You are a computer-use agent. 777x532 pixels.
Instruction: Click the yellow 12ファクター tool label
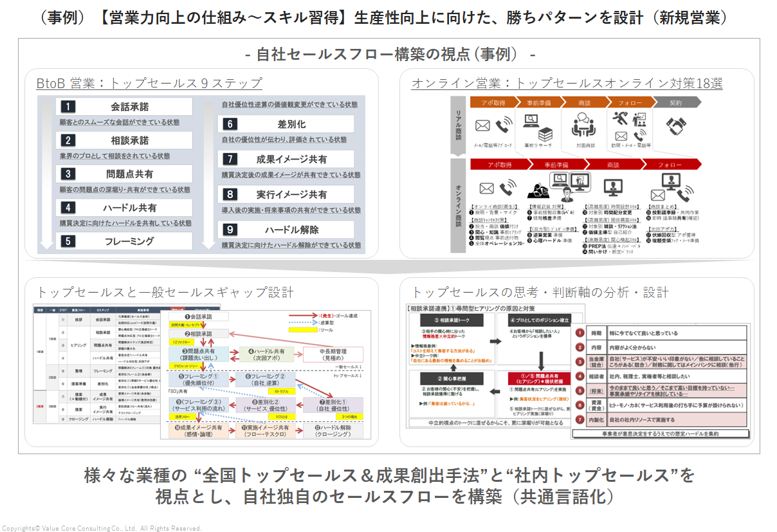point(183,342)
